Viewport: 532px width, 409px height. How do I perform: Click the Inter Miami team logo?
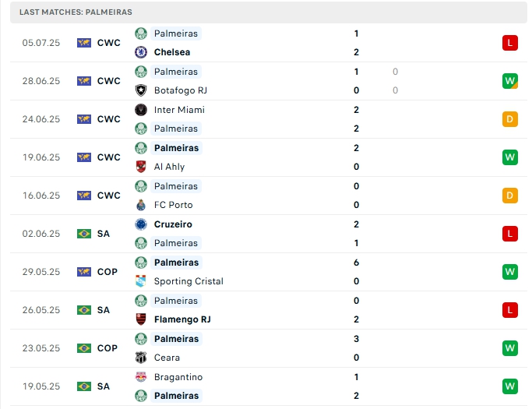pos(141,110)
